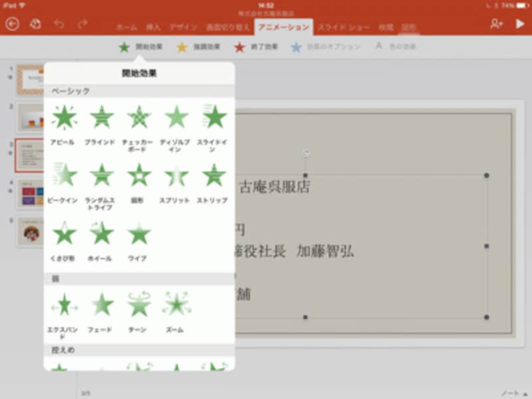Apply the フェード effect
Image resolution: width=532 pixels, height=399 pixels.
pos(101,312)
